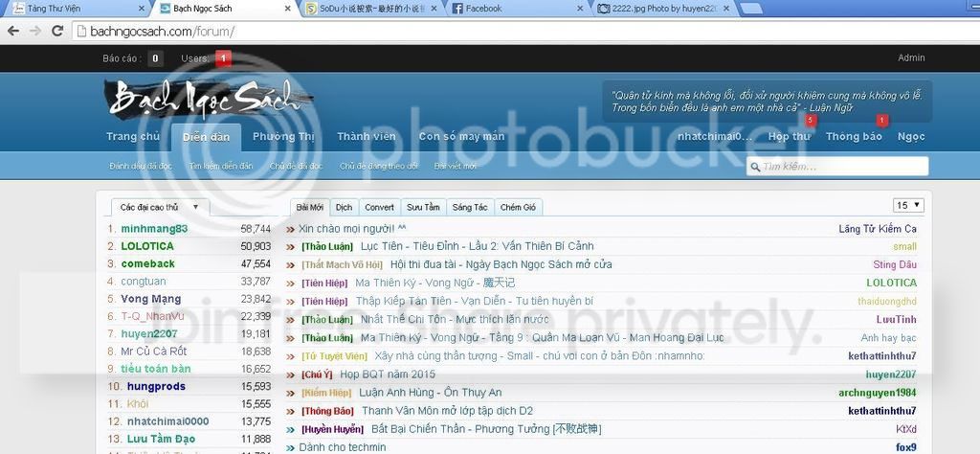The image size is (980, 454).
Task: Expand the nhatchimai0 user menu
Action: point(714,137)
